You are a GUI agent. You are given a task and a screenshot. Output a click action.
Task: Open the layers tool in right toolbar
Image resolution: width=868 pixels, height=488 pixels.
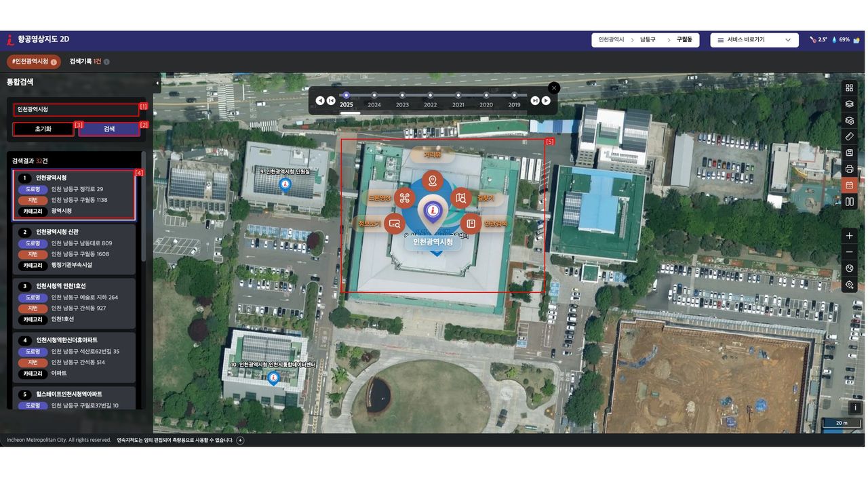click(849, 104)
